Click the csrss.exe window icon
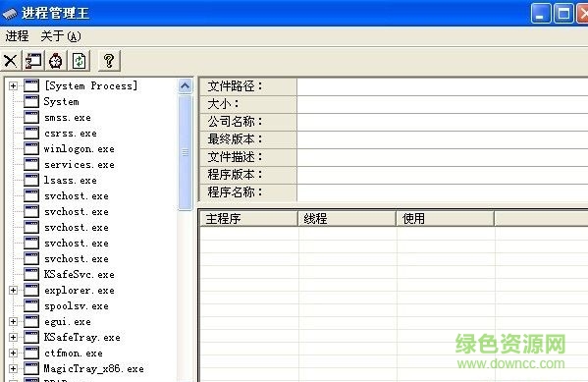Screen dimensions: 588x382 click(x=31, y=133)
